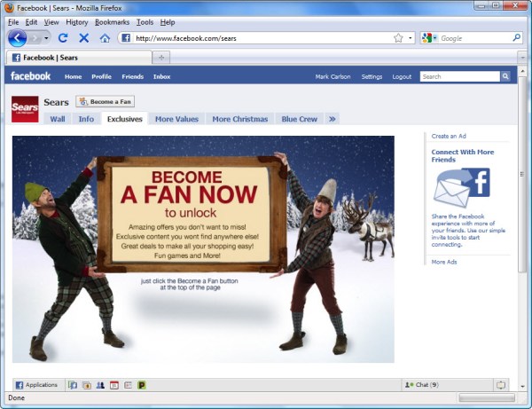Select the 'Facebook | Sears' browser tab
This screenshot has width=532, height=409.
79,58
